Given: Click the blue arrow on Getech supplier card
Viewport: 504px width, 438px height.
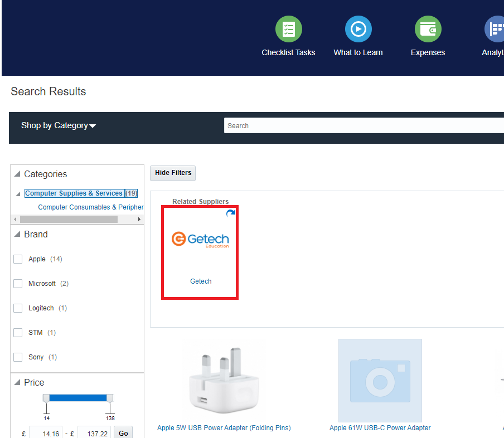Looking at the screenshot, I should [230, 213].
